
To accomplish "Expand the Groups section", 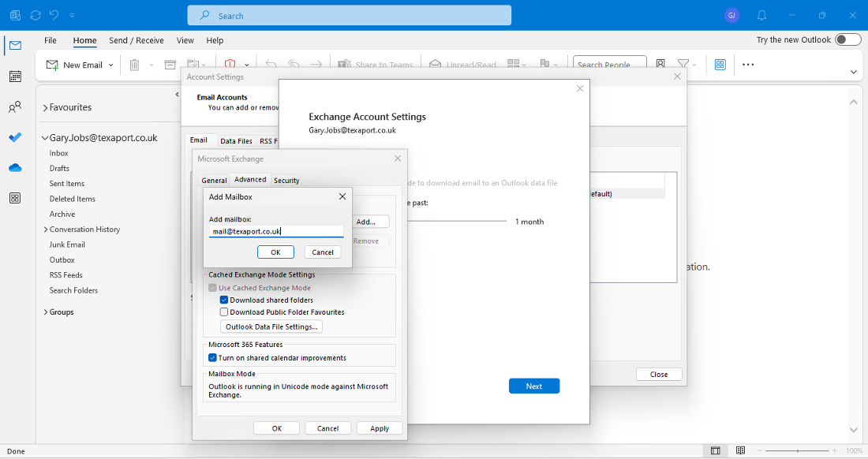I will coord(45,312).
